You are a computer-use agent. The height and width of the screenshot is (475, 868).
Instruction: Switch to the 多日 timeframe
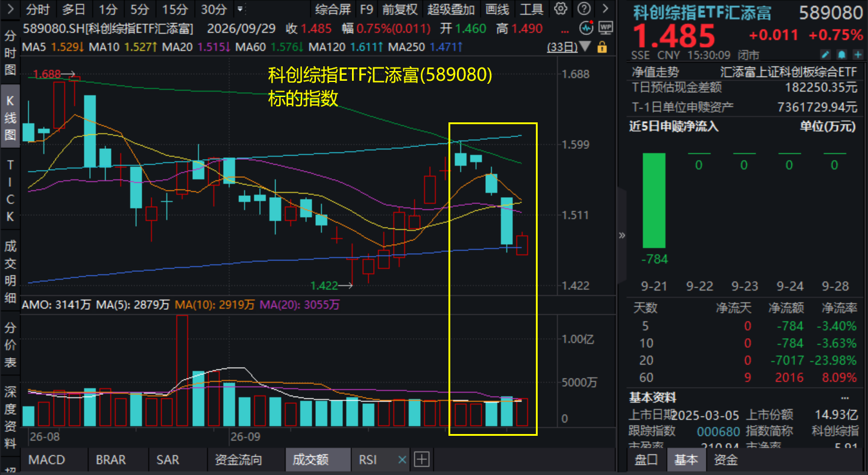point(74,9)
